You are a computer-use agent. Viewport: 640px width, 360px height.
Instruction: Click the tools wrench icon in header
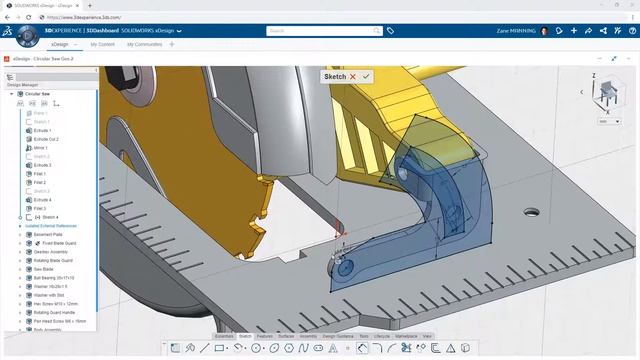(x=618, y=31)
